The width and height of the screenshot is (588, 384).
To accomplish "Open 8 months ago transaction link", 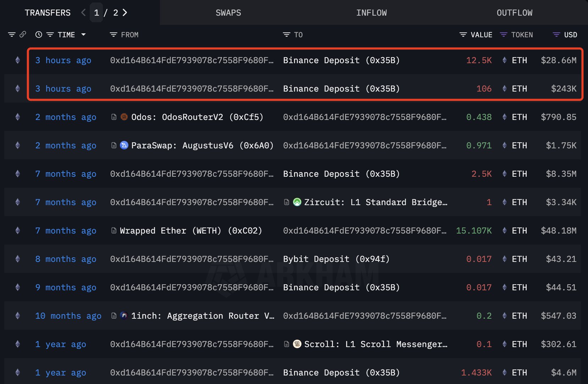I will 66,259.
